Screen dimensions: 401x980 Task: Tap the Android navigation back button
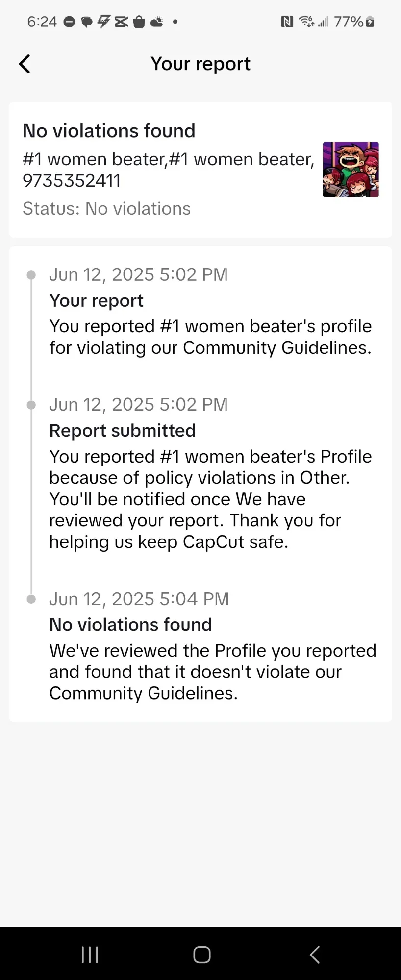tap(315, 955)
